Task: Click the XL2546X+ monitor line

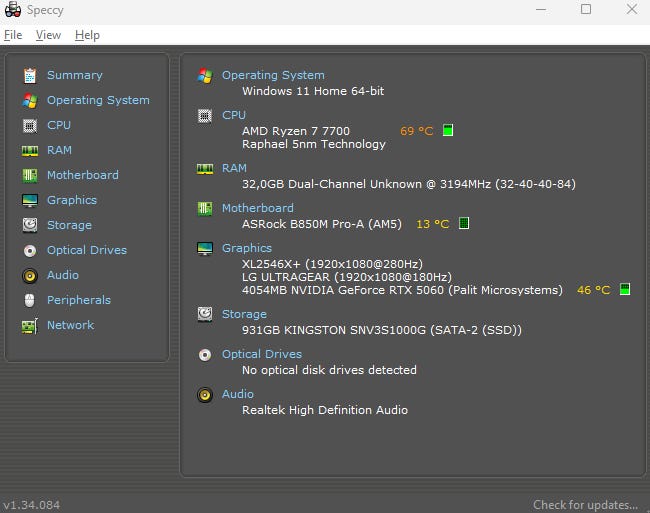Action: [x=332, y=264]
